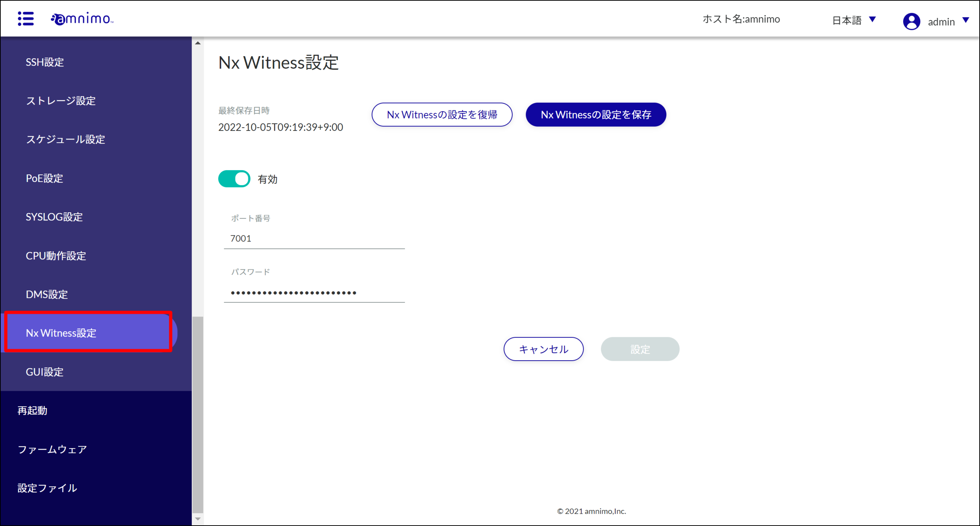This screenshot has height=526, width=980.
Task: Click sidebar scrollbar up arrow
Action: [x=198, y=43]
